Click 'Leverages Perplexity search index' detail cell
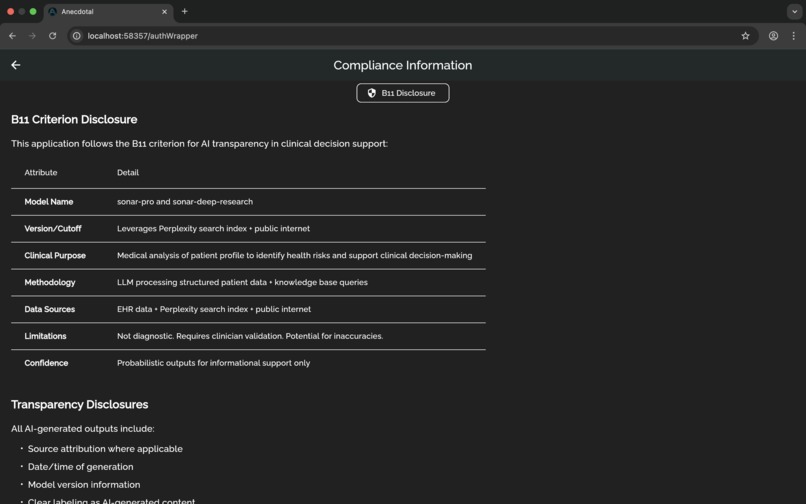806x504 pixels. (213, 229)
